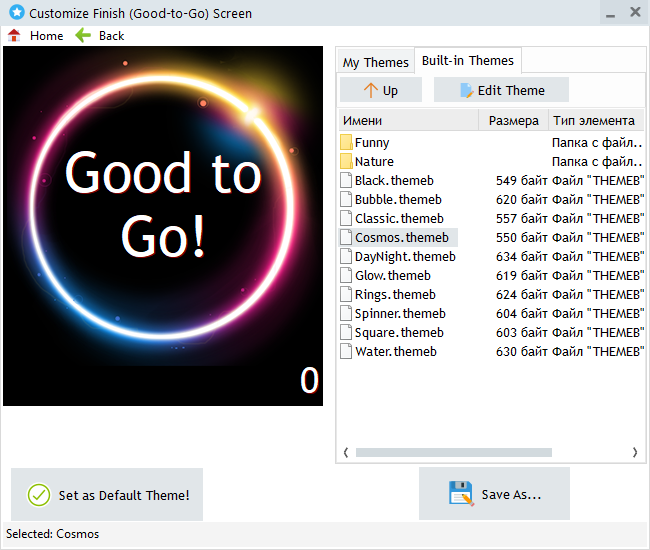
Task: Select Water.themeb from the list
Action: point(395,352)
